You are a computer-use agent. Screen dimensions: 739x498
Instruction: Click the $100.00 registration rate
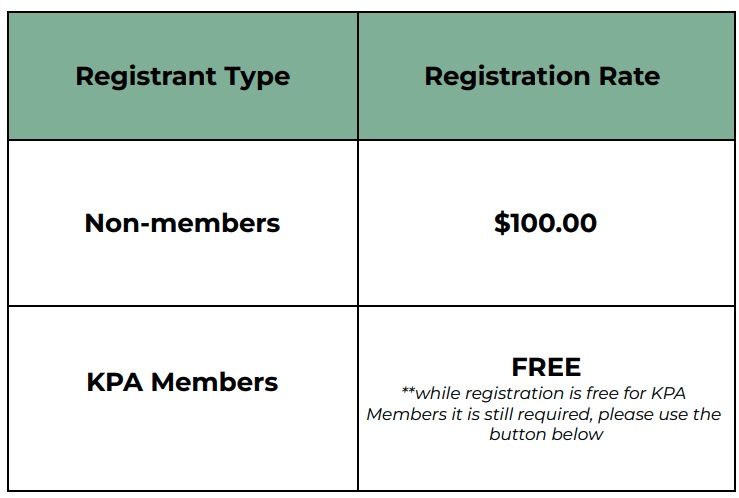[545, 222]
